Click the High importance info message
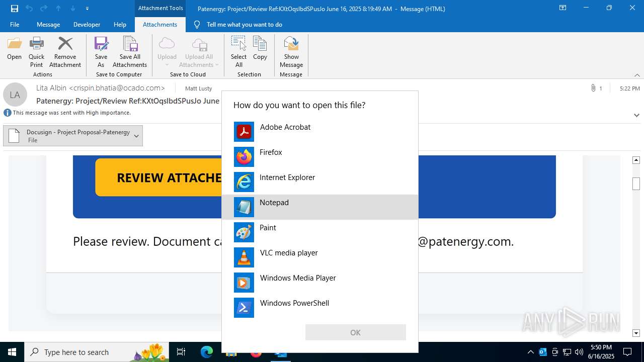 click(x=67, y=113)
